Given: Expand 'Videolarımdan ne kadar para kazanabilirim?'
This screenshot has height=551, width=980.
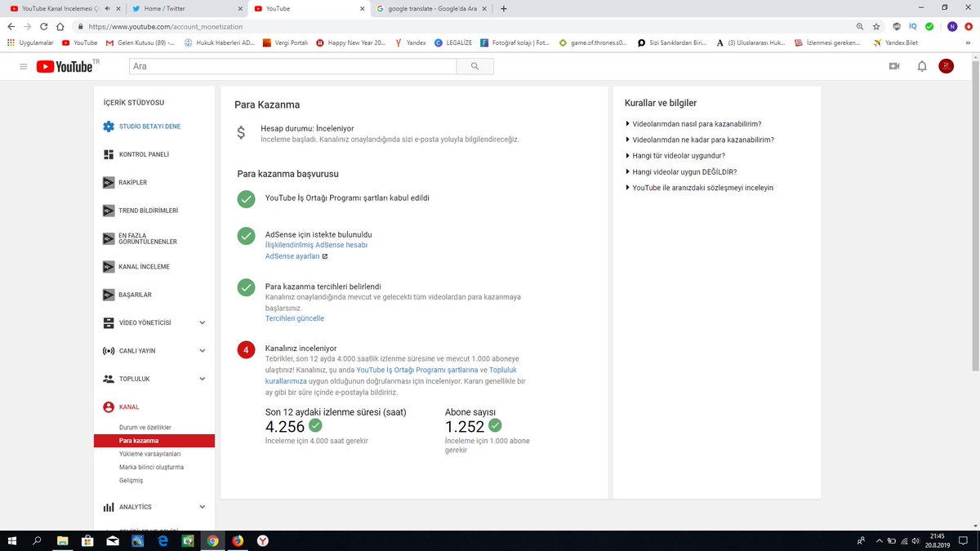Looking at the screenshot, I should (699, 140).
